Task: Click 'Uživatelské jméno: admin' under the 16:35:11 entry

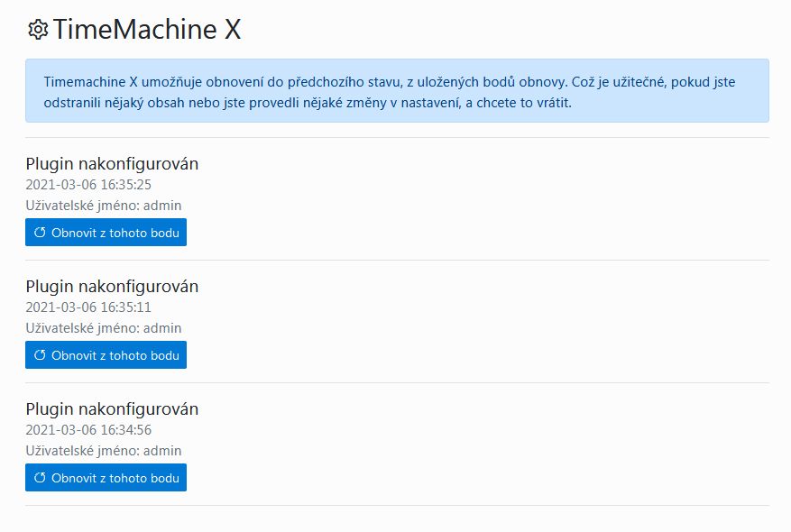Action: (x=104, y=328)
